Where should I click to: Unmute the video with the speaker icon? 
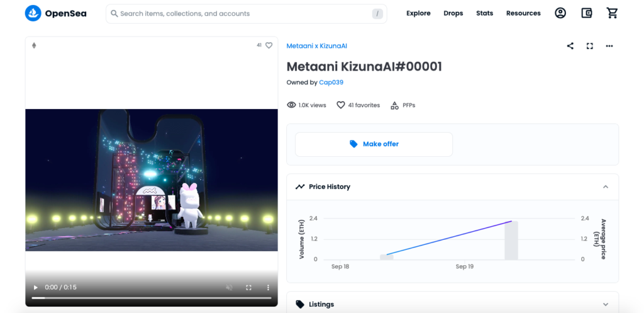coord(229,288)
